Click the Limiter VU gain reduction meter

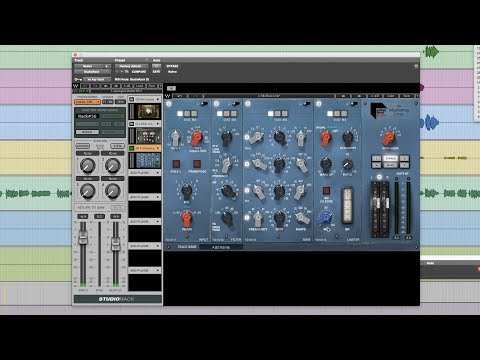point(347,205)
